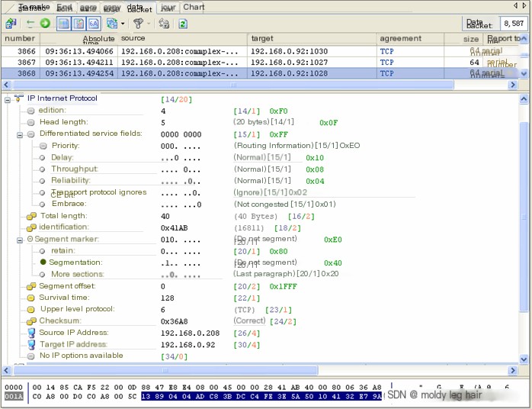
Task: Click target 192.168.0.92:1027 cell
Action: [x=290, y=63]
